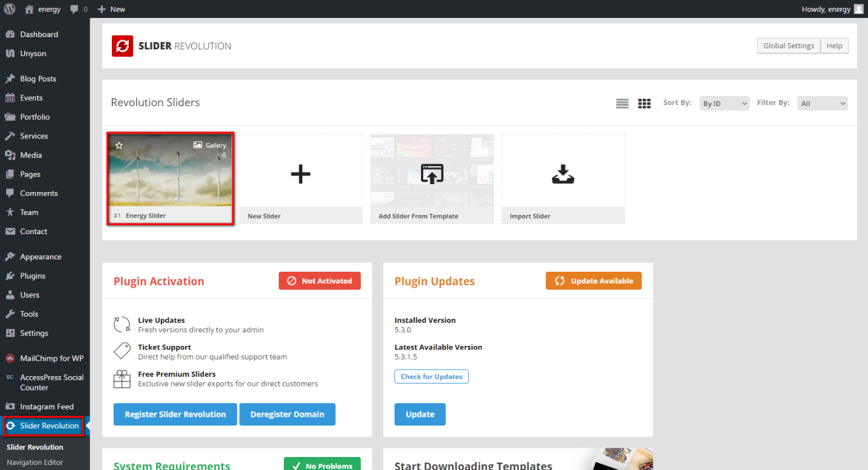Click Add Slider From Template icon

click(432, 175)
